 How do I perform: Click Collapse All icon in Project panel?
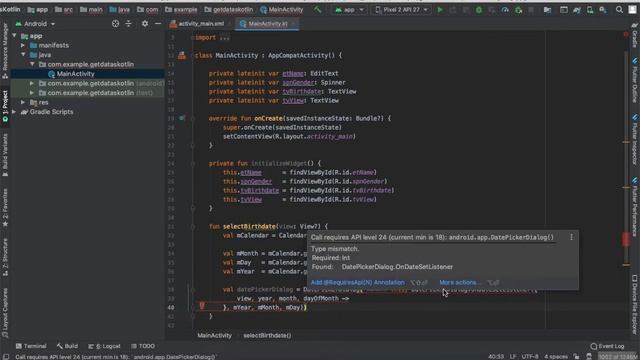[129, 24]
